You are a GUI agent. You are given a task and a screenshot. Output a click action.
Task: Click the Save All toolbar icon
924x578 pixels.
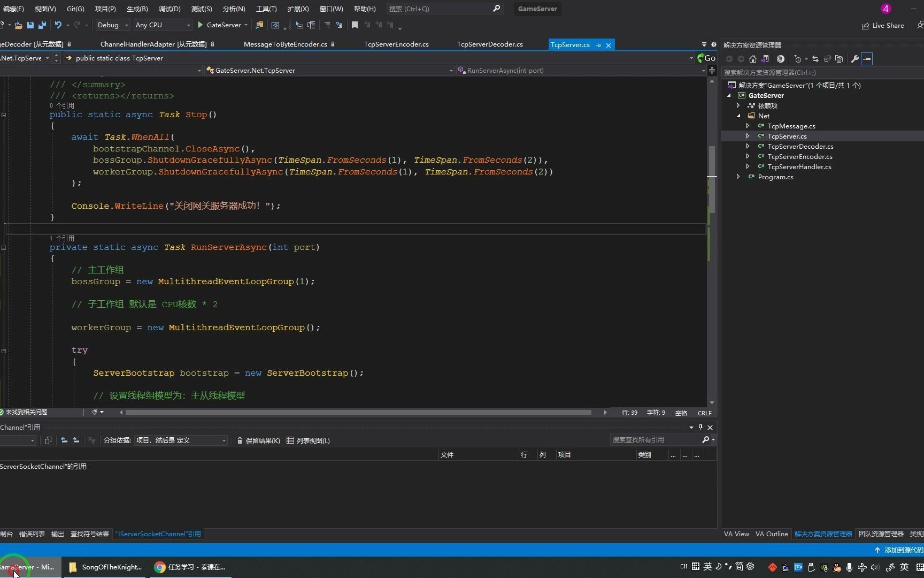42,25
